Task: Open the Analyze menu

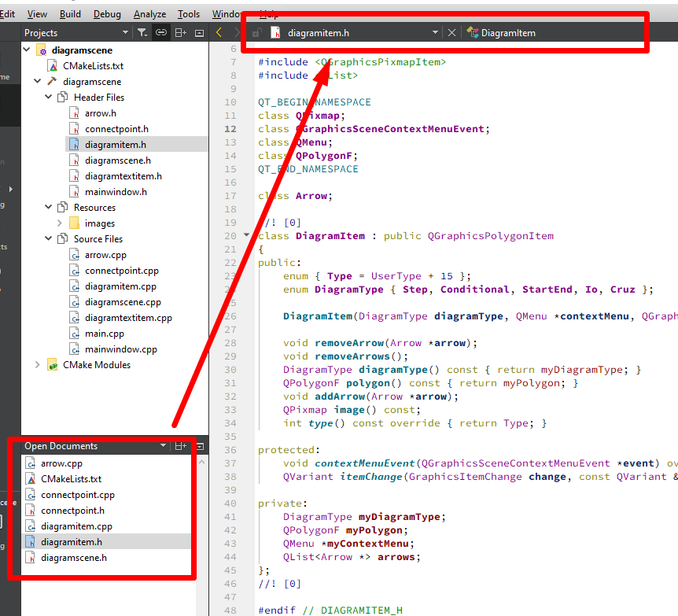Action: (x=149, y=14)
